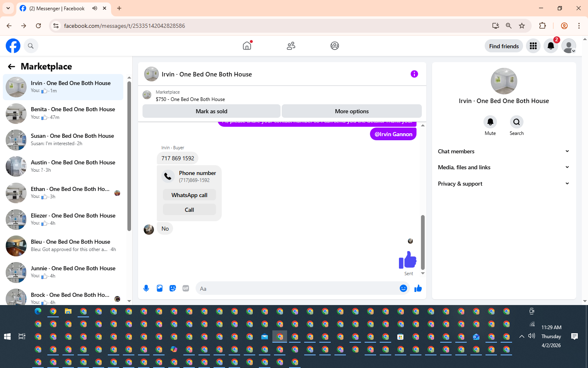Reload the page in Chrome

[38, 26]
